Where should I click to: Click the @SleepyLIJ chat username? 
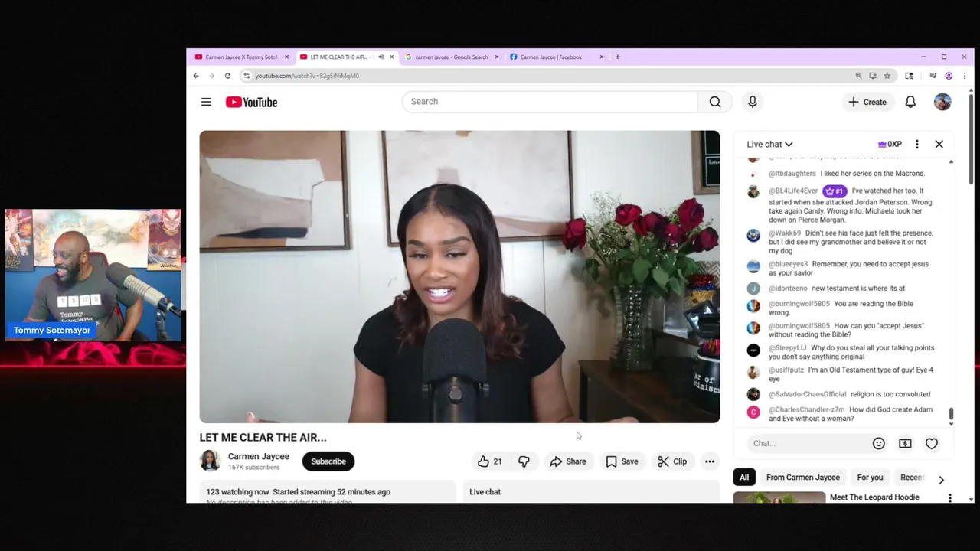point(787,348)
